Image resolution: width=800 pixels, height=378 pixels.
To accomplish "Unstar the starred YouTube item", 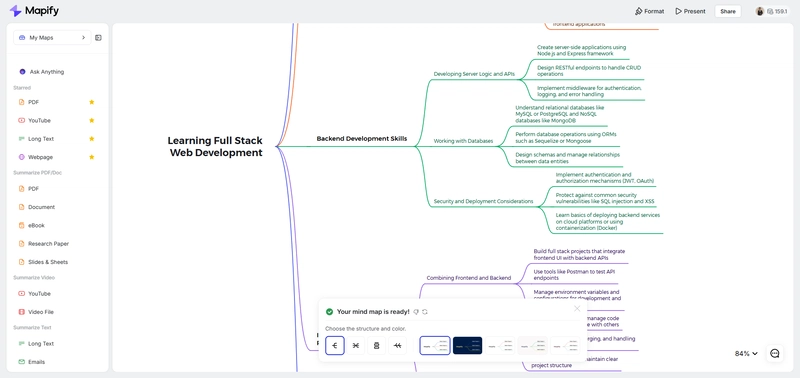I will (x=92, y=120).
